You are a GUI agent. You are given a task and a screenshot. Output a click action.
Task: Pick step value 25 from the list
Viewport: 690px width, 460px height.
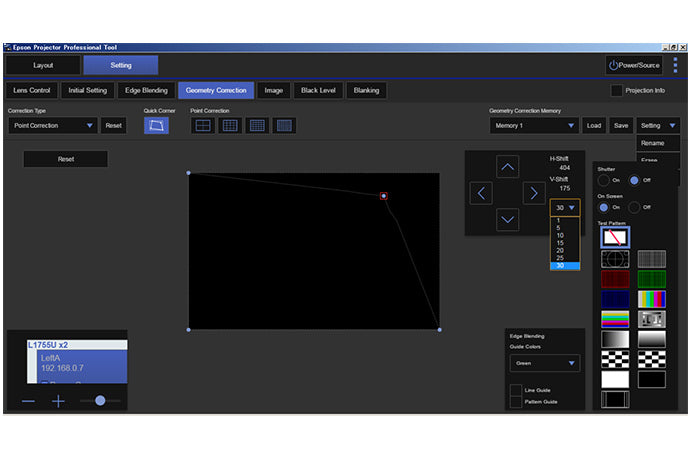tap(565, 258)
